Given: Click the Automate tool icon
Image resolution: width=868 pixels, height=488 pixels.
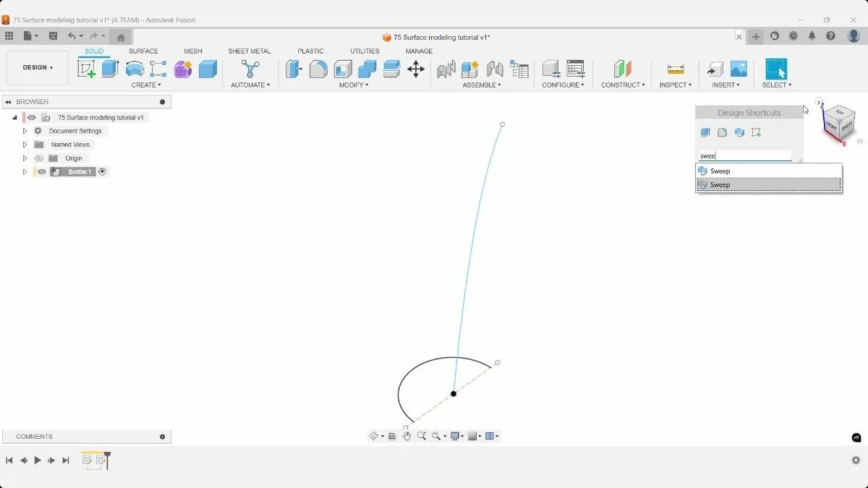Looking at the screenshot, I should (x=250, y=69).
